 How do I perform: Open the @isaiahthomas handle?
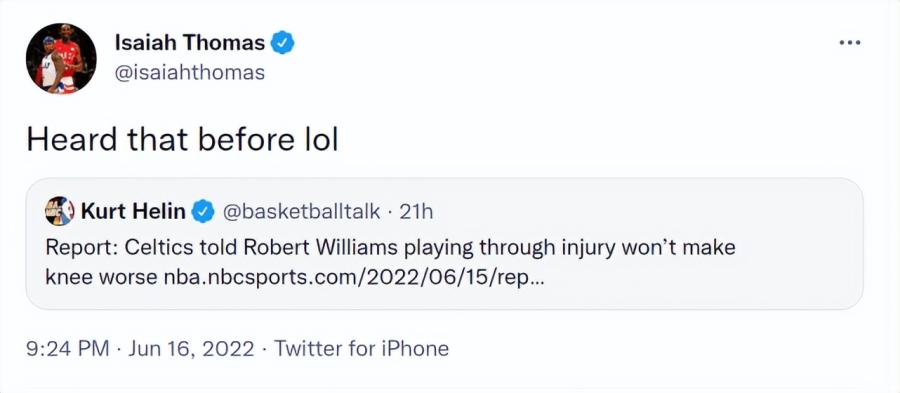pyautogui.click(x=190, y=73)
